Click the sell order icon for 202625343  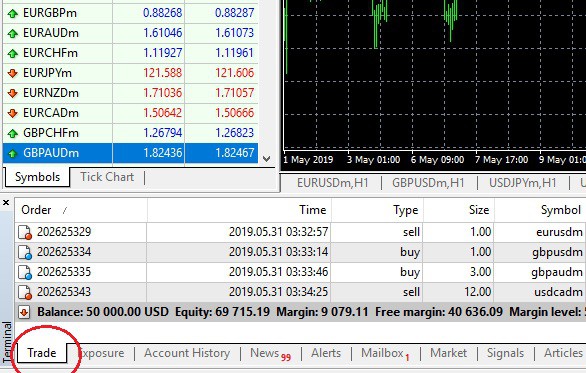click(x=25, y=292)
